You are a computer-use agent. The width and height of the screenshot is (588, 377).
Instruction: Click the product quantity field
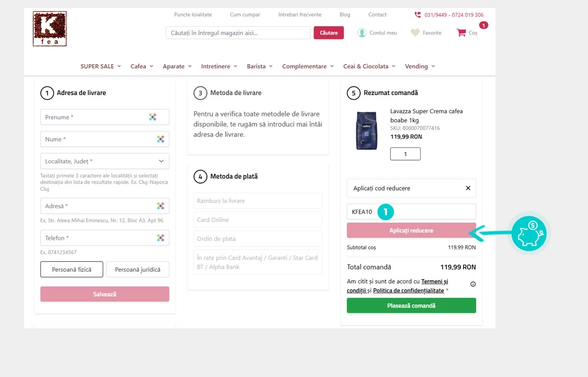pyautogui.click(x=405, y=154)
